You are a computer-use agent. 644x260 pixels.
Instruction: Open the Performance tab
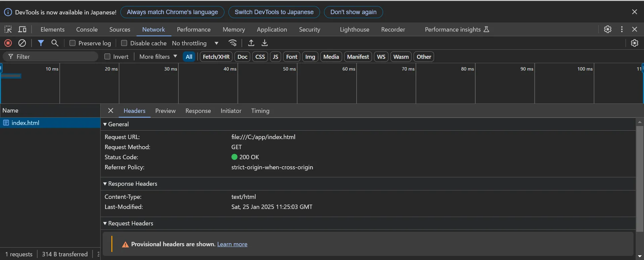(x=194, y=29)
